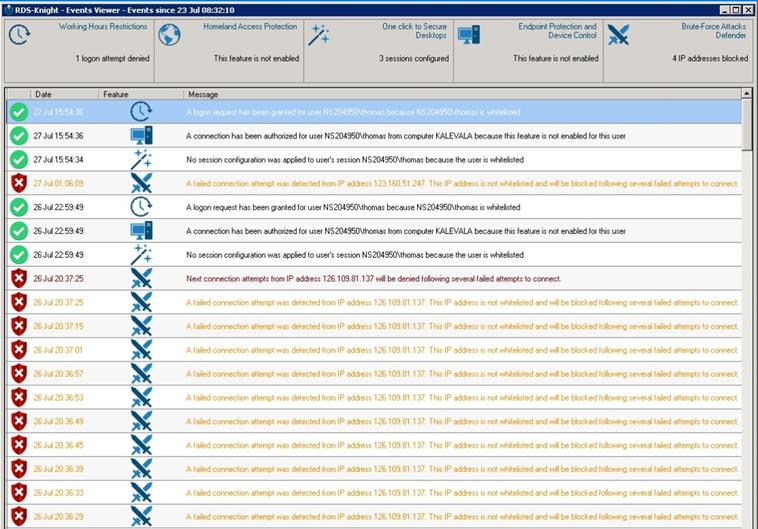
Task: Click the swords icon on the 26 Jul 20:37:25 denied row
Action: pos(141,279)
